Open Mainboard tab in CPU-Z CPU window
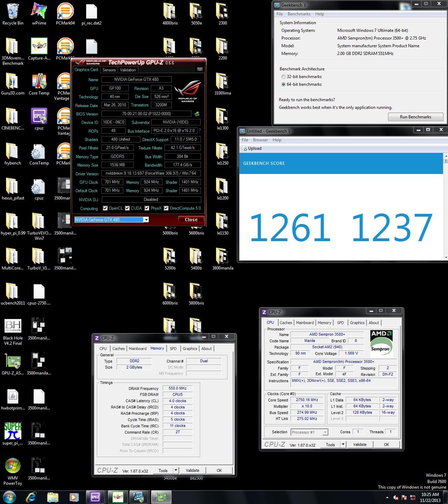The height and width of the screenshot is (504, 448). pos(305,323)
